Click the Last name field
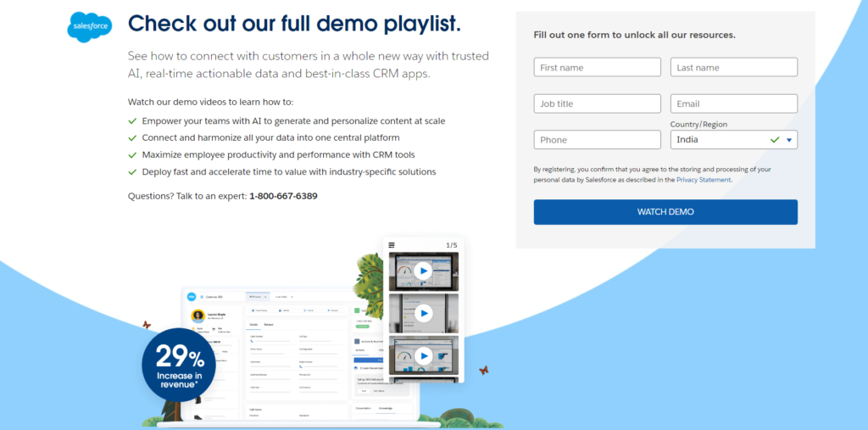The image size is (868, 430). (734, 67)
